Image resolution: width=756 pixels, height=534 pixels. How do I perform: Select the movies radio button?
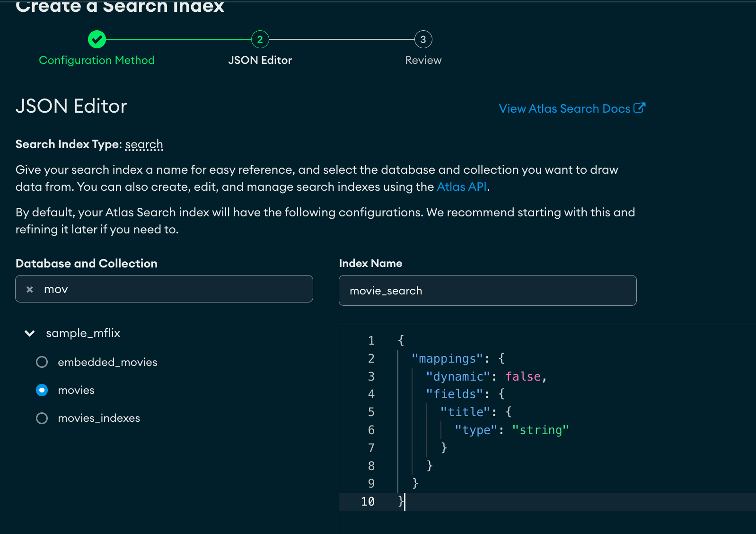42,390
